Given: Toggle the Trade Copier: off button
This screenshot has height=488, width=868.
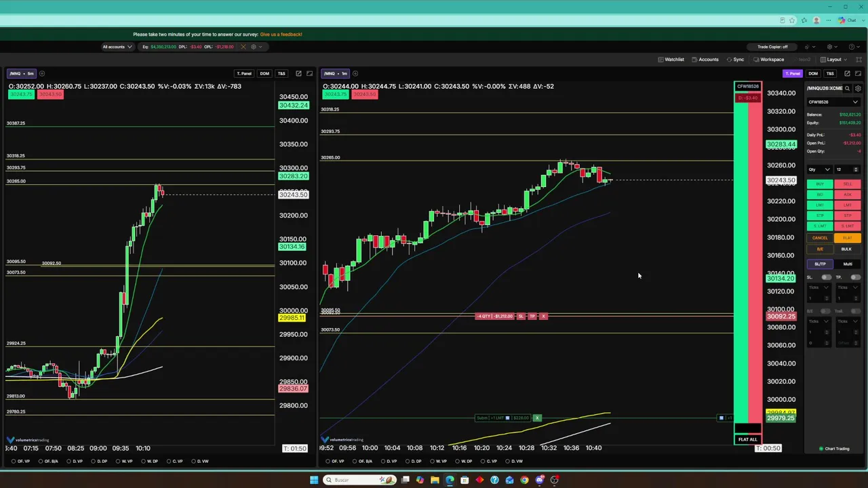Looking at the screenshot, I should point(772,47).
